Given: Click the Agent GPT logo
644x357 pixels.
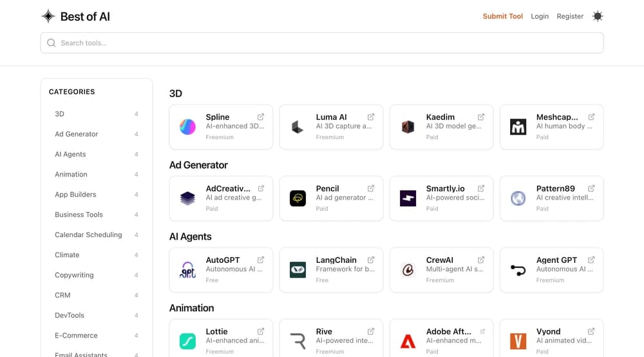Looking at the screenshot, I should 518,270.
